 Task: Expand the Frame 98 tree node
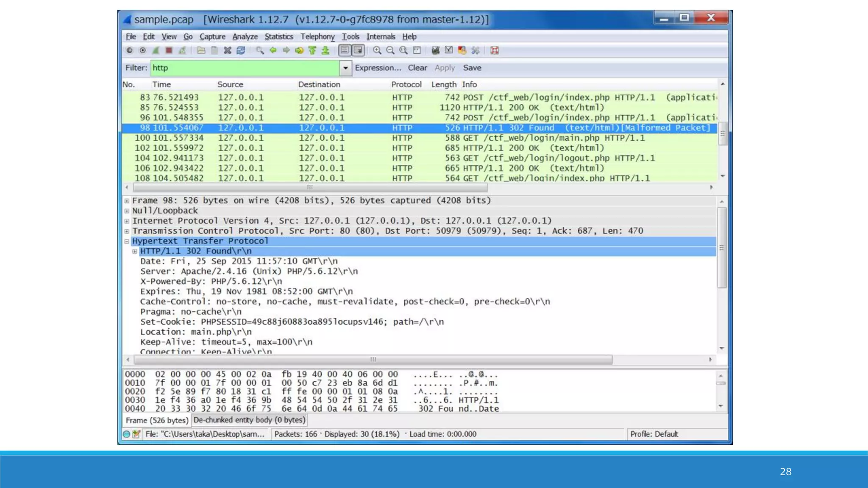click(x=127, y=201)
